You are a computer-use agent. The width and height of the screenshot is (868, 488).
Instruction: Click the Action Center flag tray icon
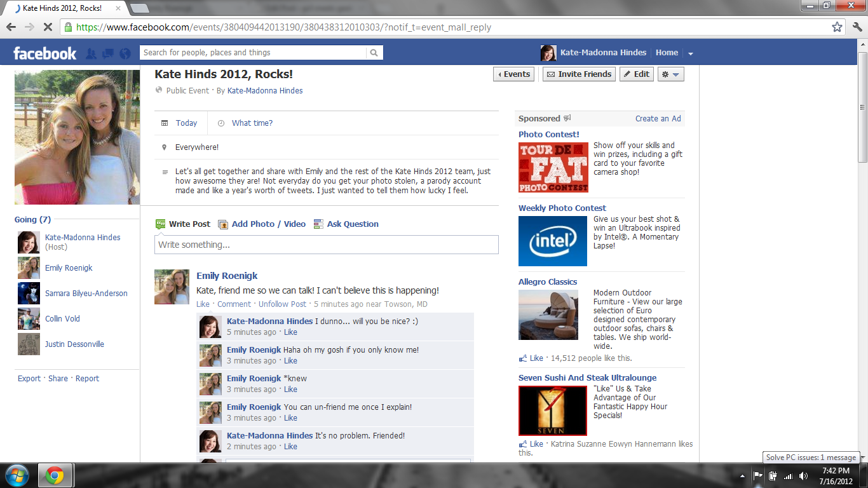pos(757,475)
